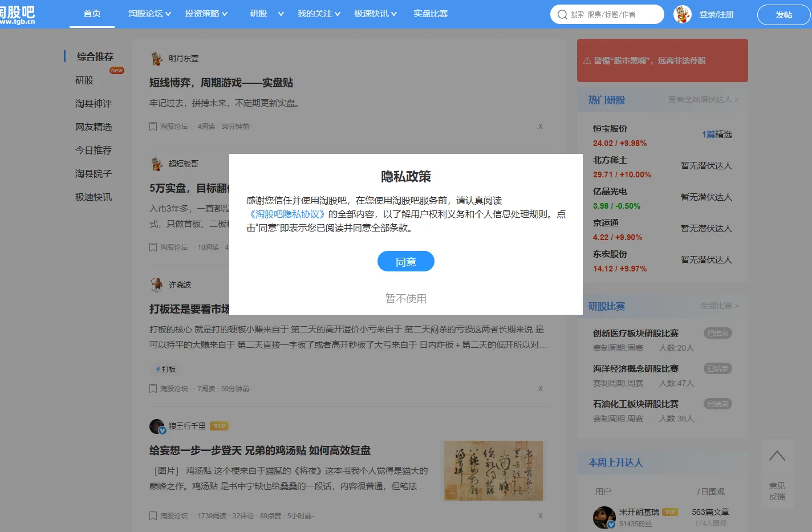Open post title 短线博弈，周期游戏——实盘贴

[x=221, y=83]
